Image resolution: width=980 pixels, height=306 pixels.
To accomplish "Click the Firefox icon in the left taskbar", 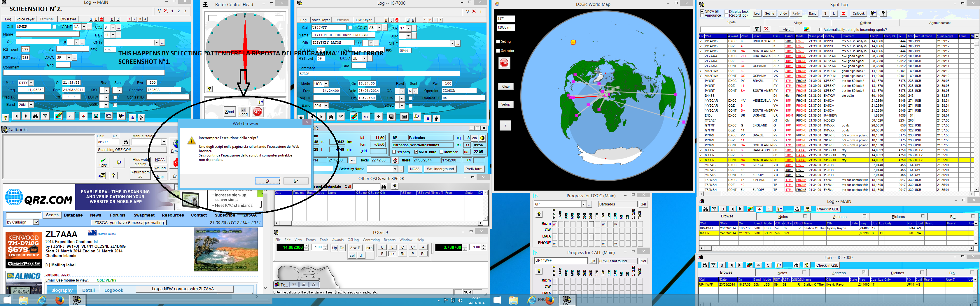I will [x=59, y=300].
